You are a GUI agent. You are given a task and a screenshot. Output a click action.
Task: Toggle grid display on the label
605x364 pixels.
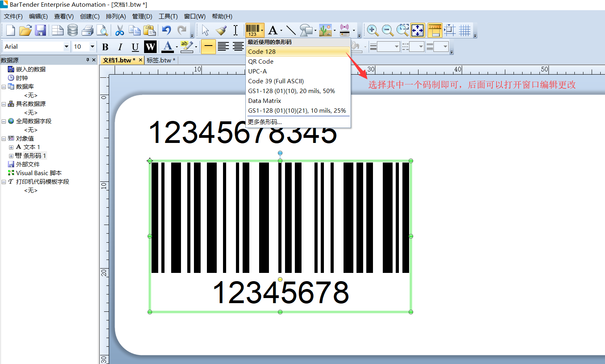465,30
